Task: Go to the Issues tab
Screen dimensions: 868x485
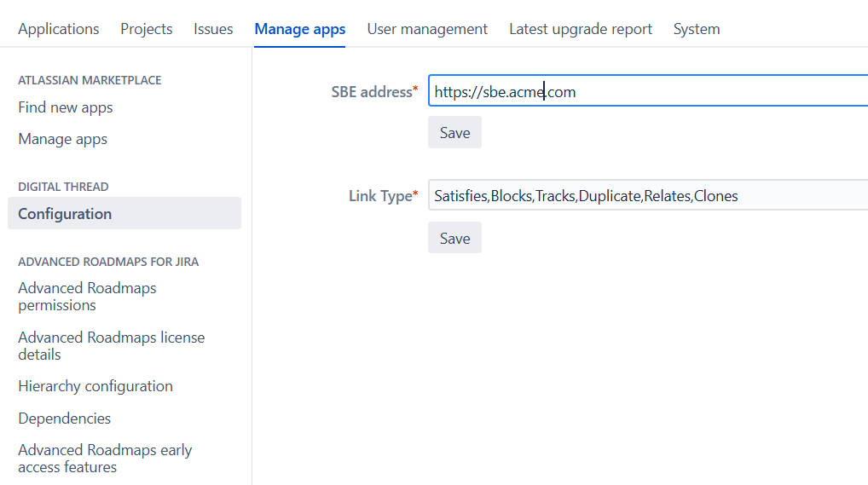Action: point(213,29)
